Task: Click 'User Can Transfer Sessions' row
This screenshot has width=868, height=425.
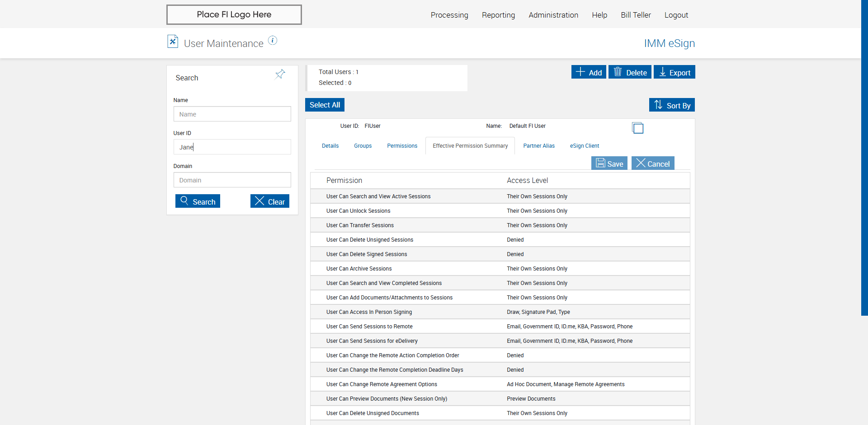Action: click(500, 225)
